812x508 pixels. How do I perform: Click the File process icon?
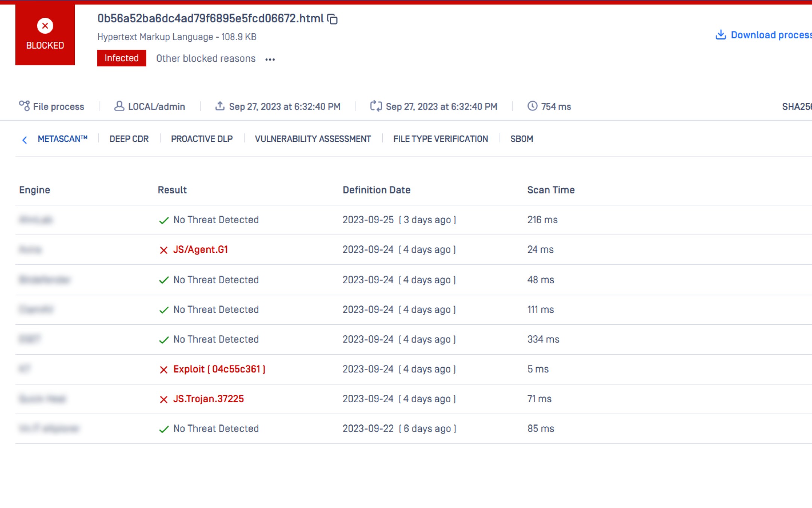point(24,106)
